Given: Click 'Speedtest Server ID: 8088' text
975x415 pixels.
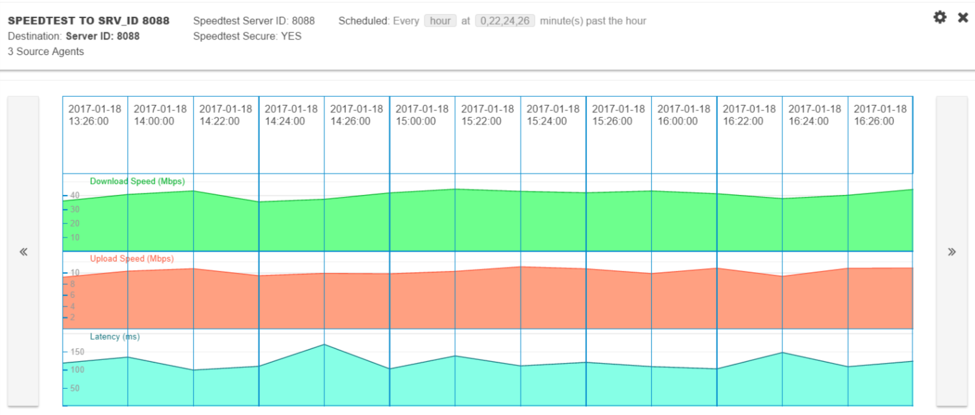Looking at the screenshot, I should click(x=254, y=21).
